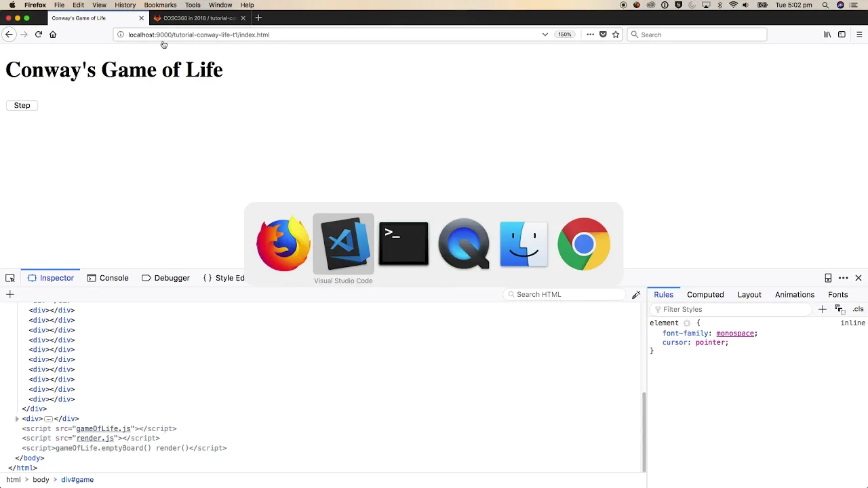Open the Tools menu
This screenshot has height=488, width=868.
click(x=193, y=5)
